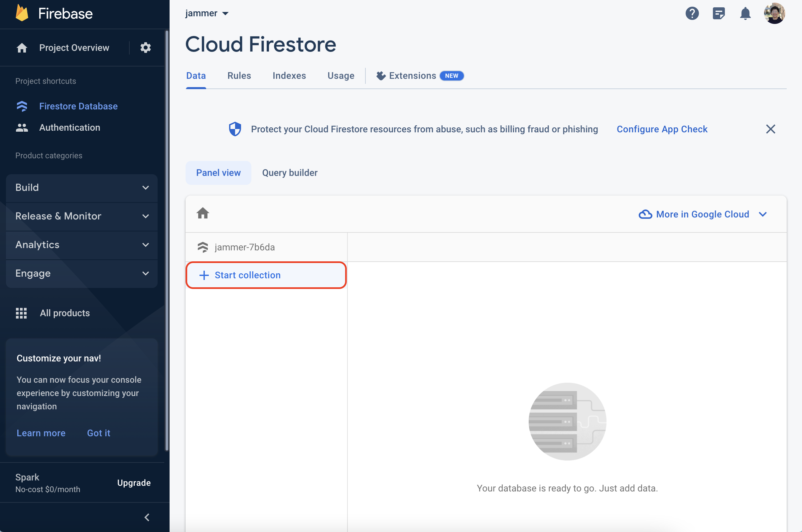The image size is (802, 532).
Task: Open user account avatar
Action: [x=774, y=14]
